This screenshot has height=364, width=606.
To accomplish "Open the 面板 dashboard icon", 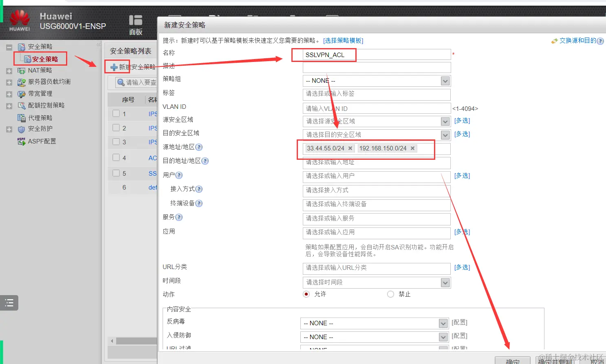I will 136,25.
